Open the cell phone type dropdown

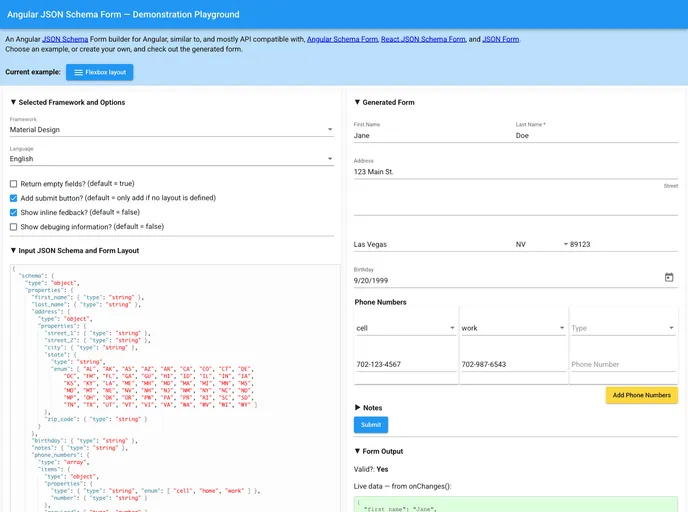406,328
